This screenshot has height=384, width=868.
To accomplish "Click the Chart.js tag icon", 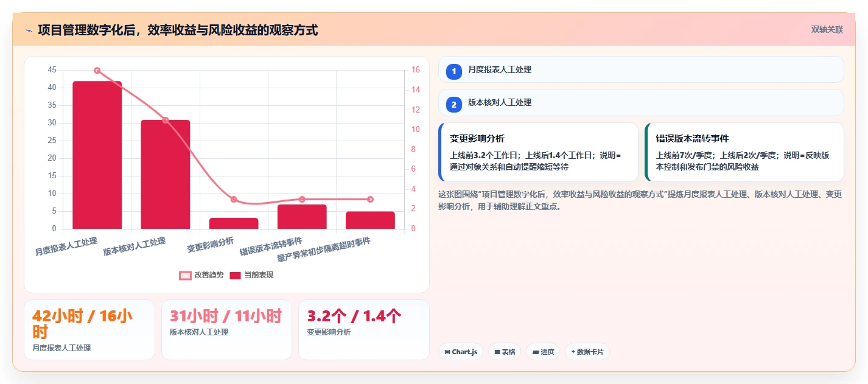I will click(447, 352).
